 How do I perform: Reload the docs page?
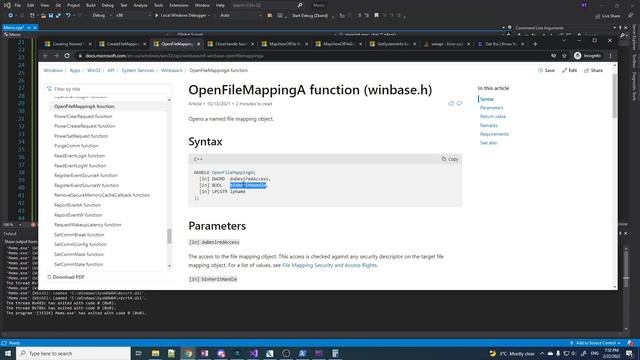click(67, 56)
